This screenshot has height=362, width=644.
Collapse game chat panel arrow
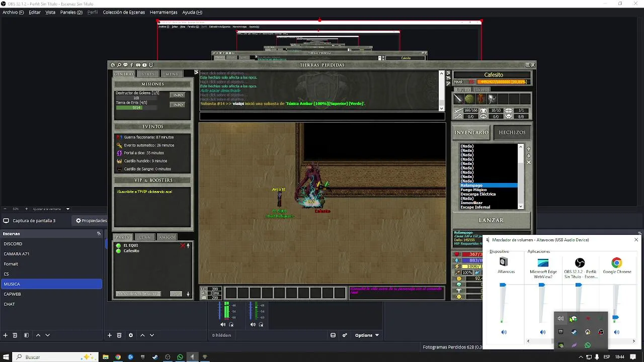[x=196, y=73]
